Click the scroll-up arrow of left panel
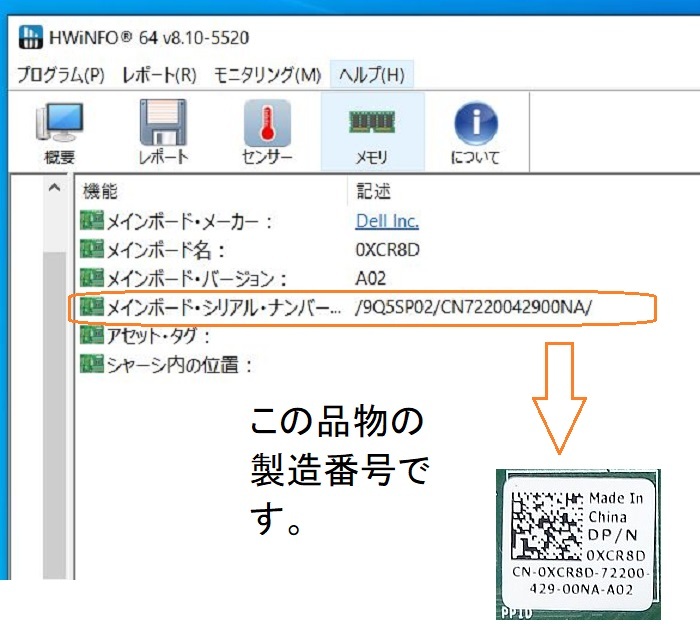Viewport: 700px width, 638px height. (x=54, y=188)
